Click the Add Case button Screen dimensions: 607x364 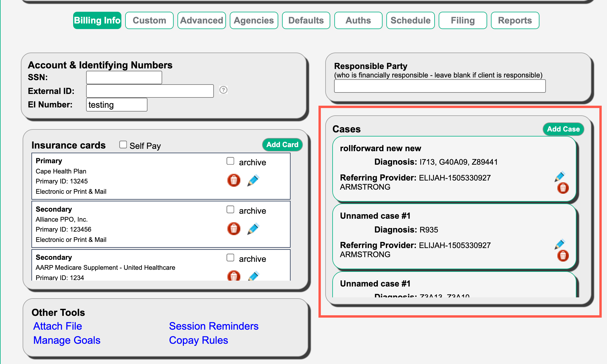point(563,129)
